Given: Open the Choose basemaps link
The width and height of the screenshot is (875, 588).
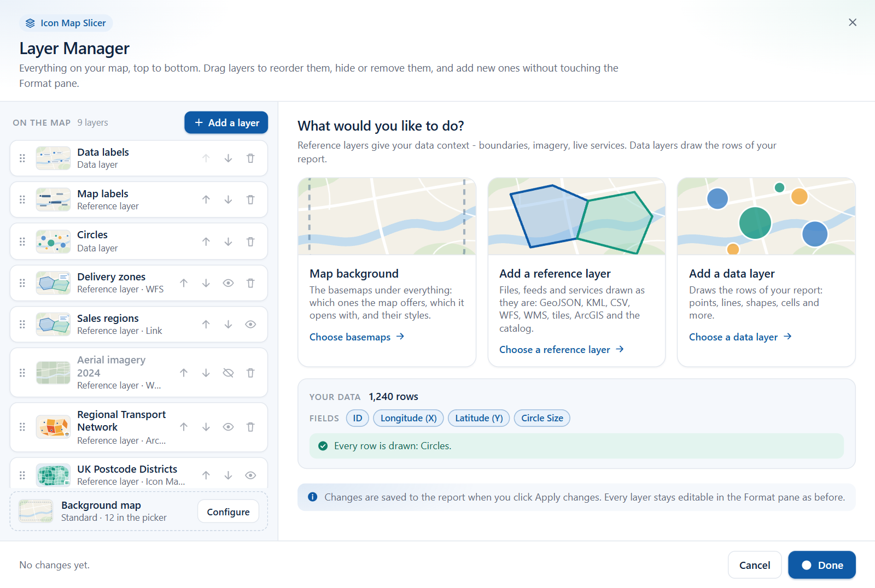Looking at the screenshot, I should (357, 337).
